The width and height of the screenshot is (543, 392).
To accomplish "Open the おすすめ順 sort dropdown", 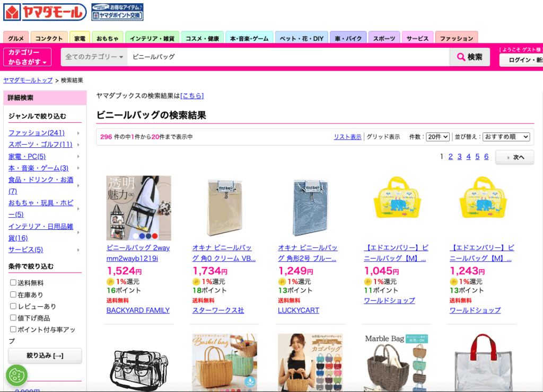I will 506,137.
